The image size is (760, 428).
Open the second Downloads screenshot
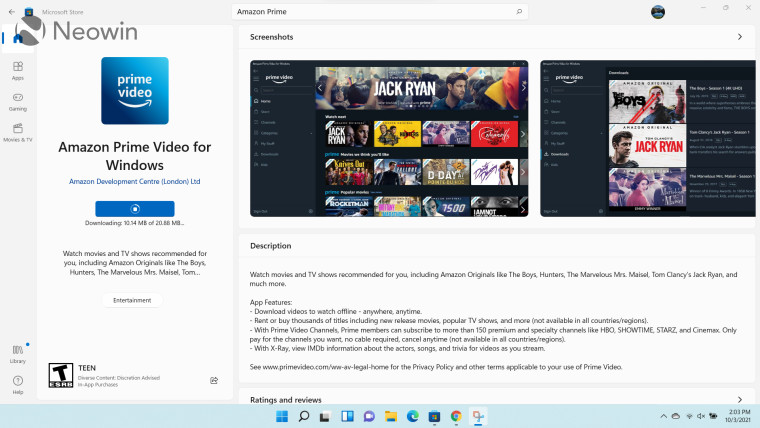[648, 138]
